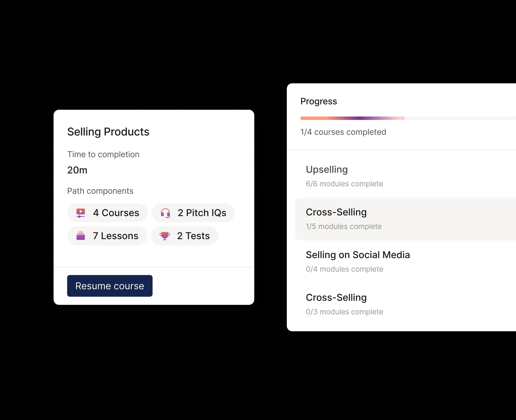Viewport: 516px width, 420px height.
Task: Open Cross-Selling with 1/5 modules complete
Action: [x=336, y=212]
